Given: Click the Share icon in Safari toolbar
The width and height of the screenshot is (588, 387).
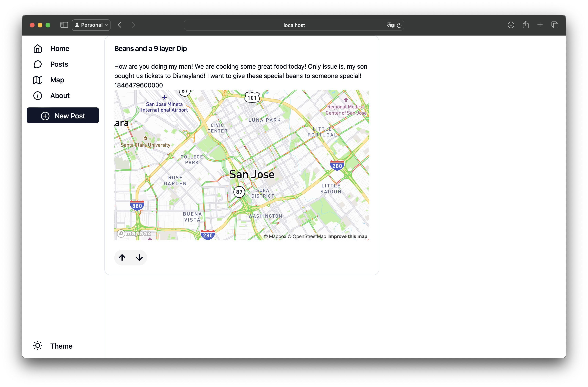Looking at the screenshot, I should [x=526, y=25].
